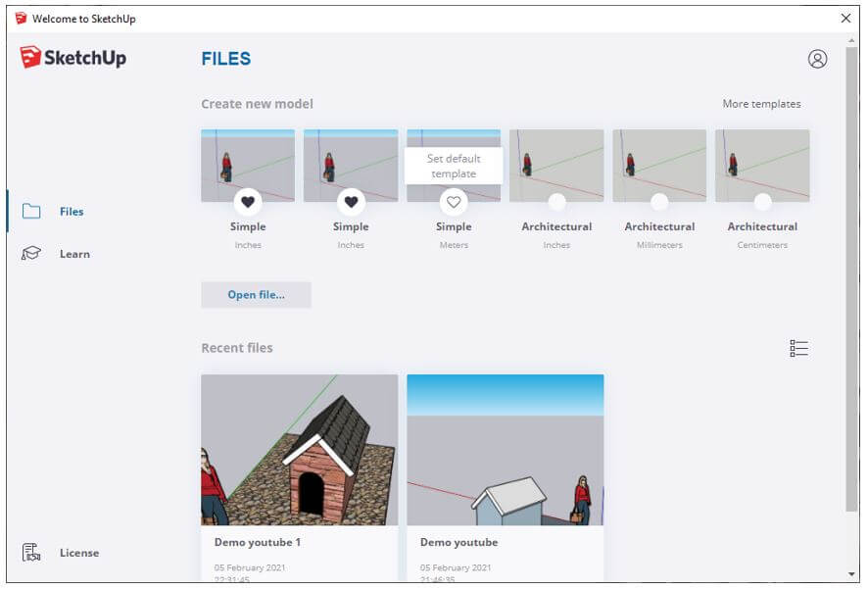This screenshot has width=868, height=590.
Task: Click the "Recent files" heading
Action: coord(237,348)
